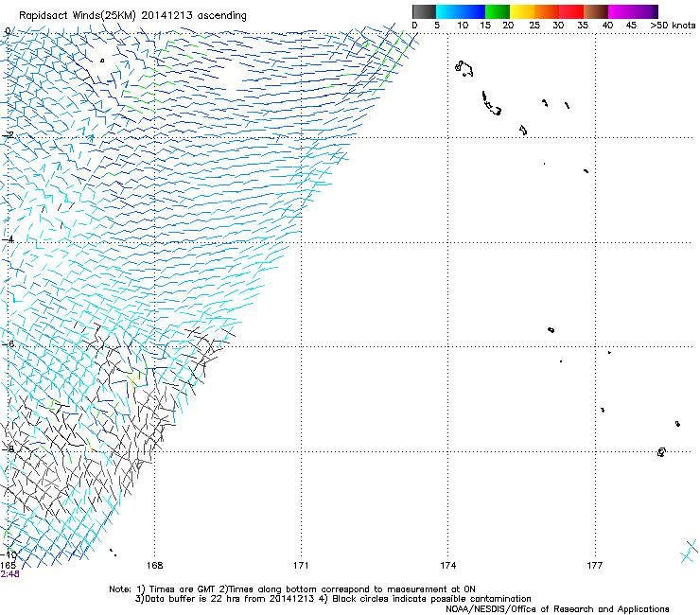This screenshot has height=615, width=700.
Task: Click the '25' value on the legend scale
Action: pyautogui.click(x=534, y=26)
